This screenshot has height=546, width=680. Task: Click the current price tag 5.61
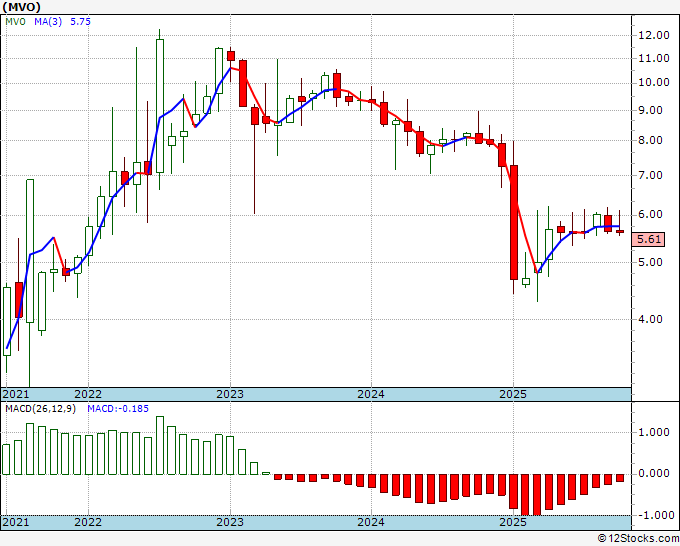[648, 239]
